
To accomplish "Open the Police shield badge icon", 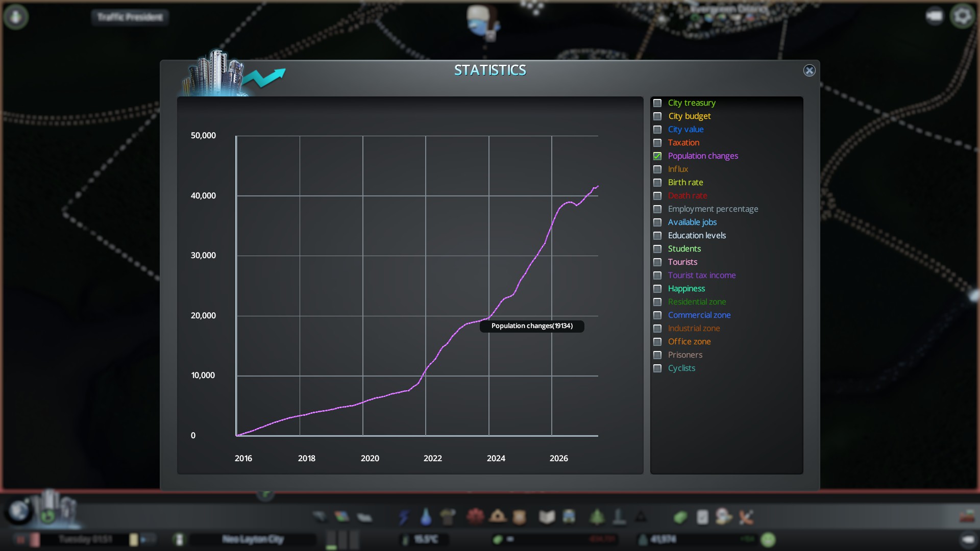I will click(x=520, y=517).
